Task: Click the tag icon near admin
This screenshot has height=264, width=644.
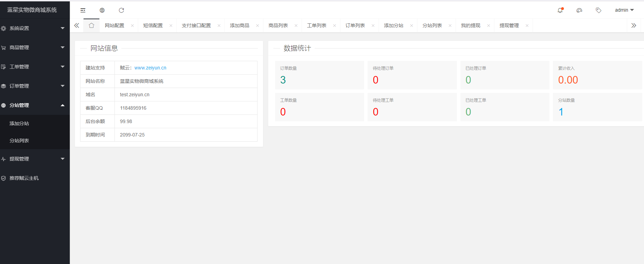Action: (599, 10)
